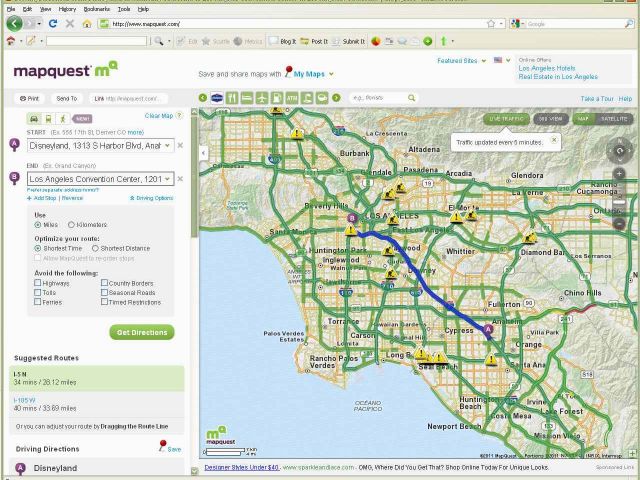Image resolution: width=640 pixels, height=480 pixels.
Task: Zoom out with map minus button
Action: click(x=619, y=224)
